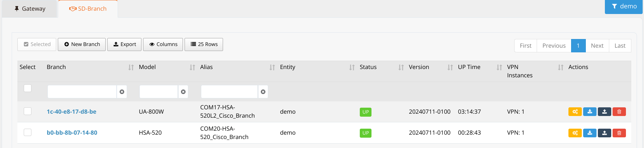644x148 pixels.
Task: Click download icon for b0-bb-8b-07-14-80 row
Action: 589,133
